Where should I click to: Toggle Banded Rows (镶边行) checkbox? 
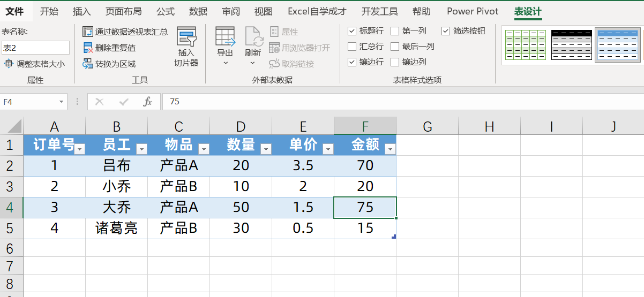352,62
